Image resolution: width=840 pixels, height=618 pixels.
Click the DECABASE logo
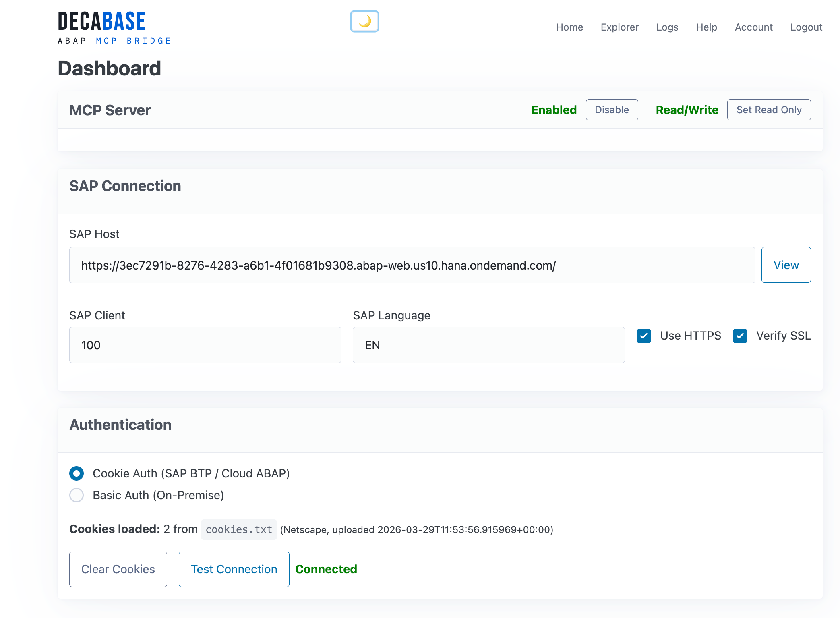coord(114,28)
